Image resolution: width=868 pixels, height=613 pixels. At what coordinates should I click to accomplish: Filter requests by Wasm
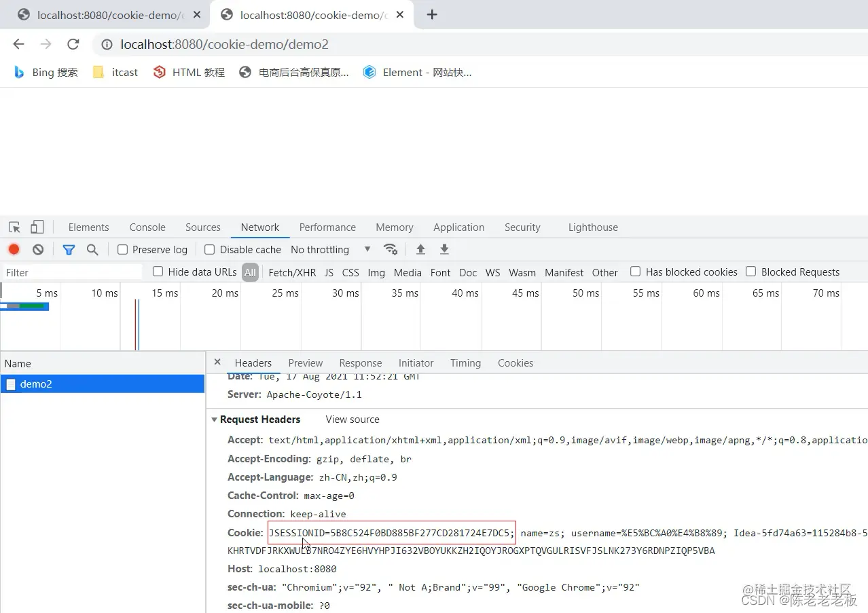click(522, 272)
